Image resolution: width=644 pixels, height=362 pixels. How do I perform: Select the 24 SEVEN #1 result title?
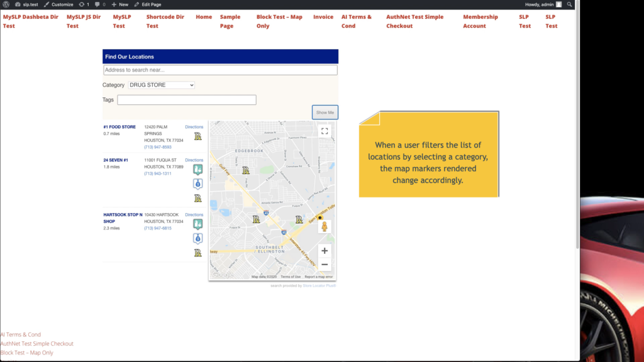pos(116,160)
